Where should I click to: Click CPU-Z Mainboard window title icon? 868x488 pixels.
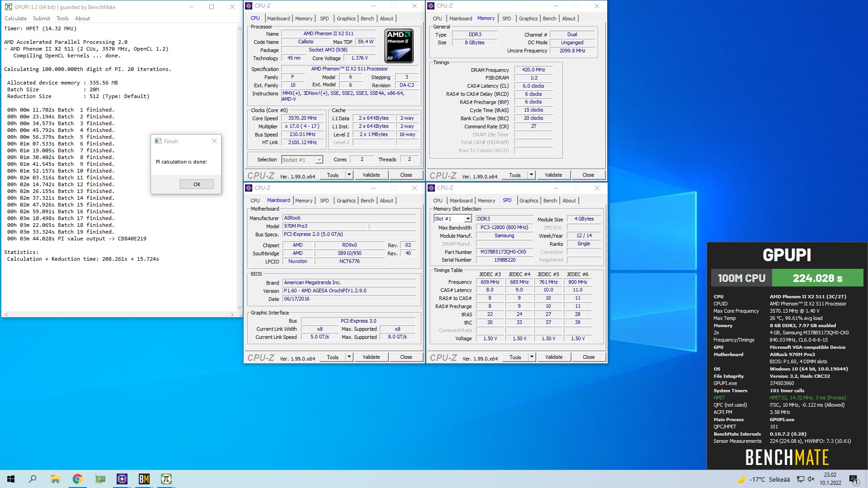(249, 188)
